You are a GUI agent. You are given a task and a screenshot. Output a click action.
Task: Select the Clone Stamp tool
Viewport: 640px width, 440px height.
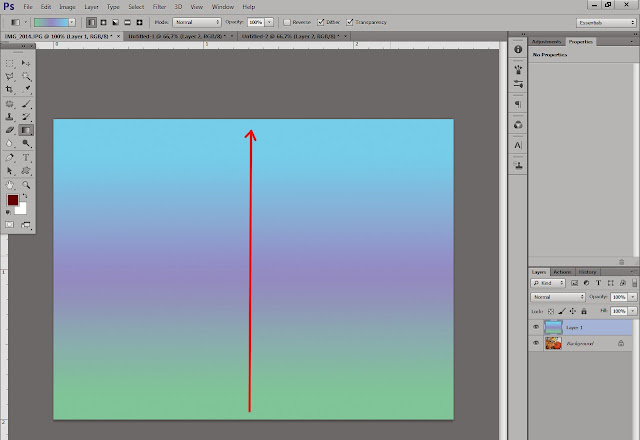9,117
